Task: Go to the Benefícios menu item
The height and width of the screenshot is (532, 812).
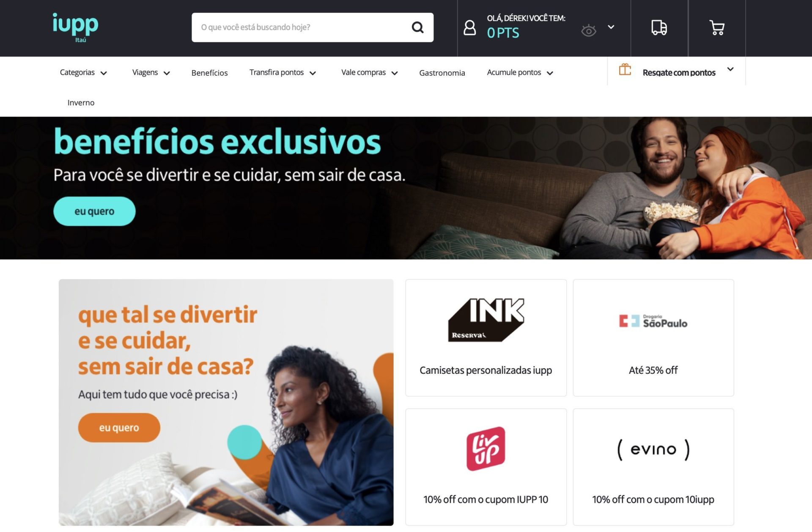Action: (209, 73)
